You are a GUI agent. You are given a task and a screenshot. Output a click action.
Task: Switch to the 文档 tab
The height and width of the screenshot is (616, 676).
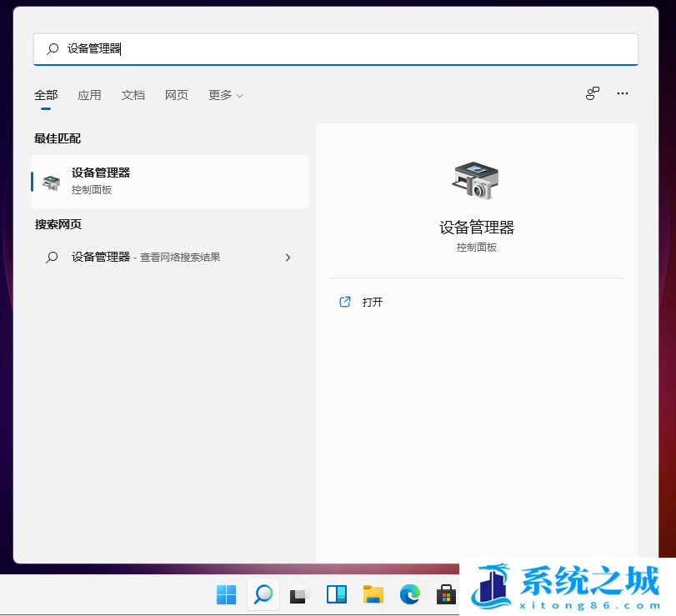(x=133, y=95)
